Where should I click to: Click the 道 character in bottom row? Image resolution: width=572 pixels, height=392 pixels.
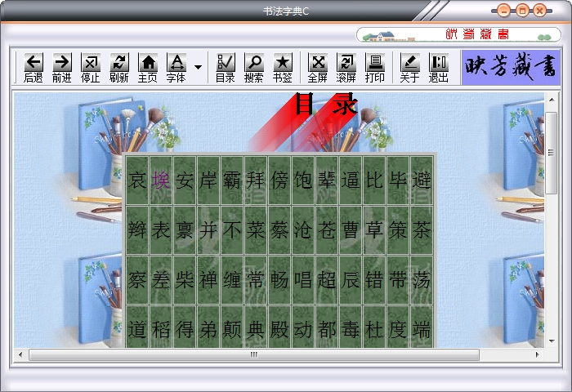(137, 330)
